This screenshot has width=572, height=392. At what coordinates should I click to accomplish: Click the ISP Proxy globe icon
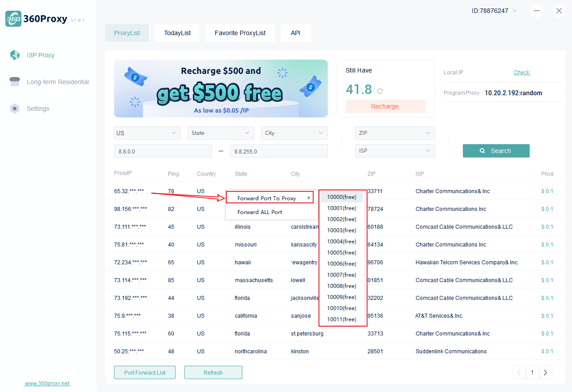pos(15,55)
